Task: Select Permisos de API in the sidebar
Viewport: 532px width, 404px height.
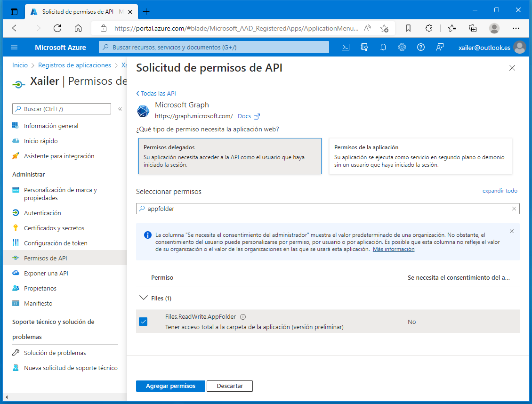Action: click(65, 258)
